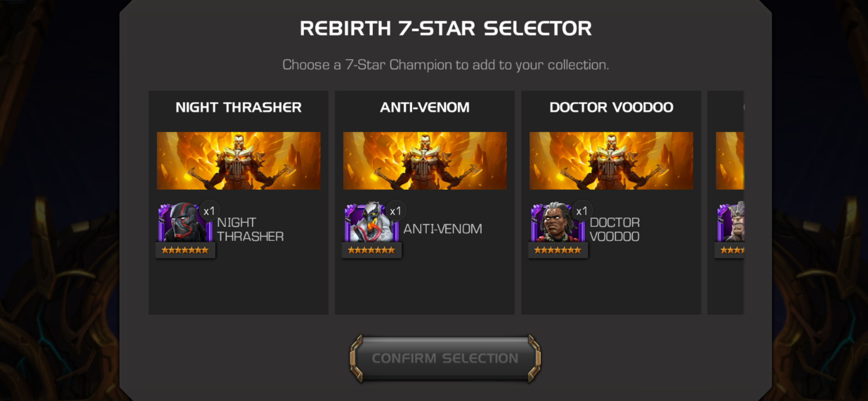This screenshot has height=401, width=868.
Task: Select the Night Thrasher banner image
Action: tap(238, 161)
